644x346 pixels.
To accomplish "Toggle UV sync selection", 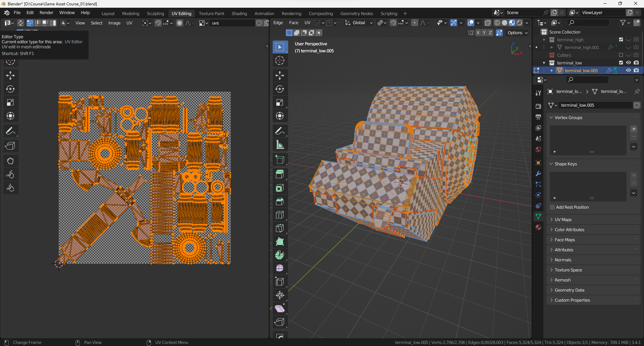I will [x=20, y=23].
